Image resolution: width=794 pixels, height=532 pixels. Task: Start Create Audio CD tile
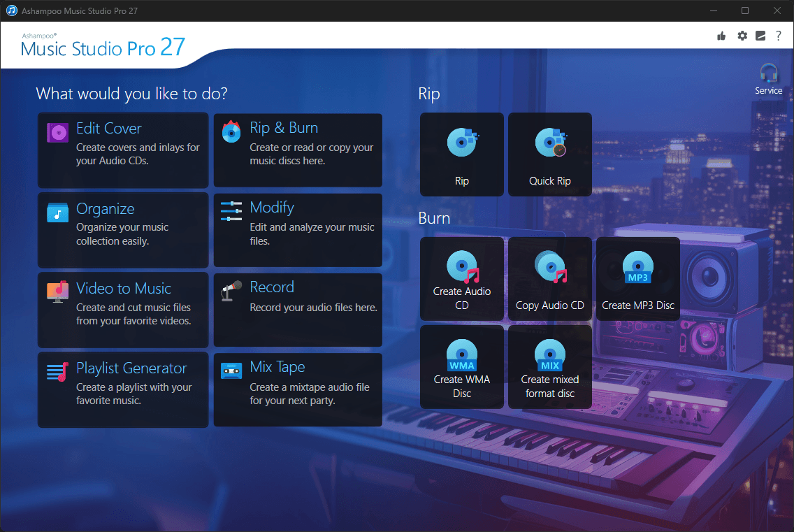point(462,279)
